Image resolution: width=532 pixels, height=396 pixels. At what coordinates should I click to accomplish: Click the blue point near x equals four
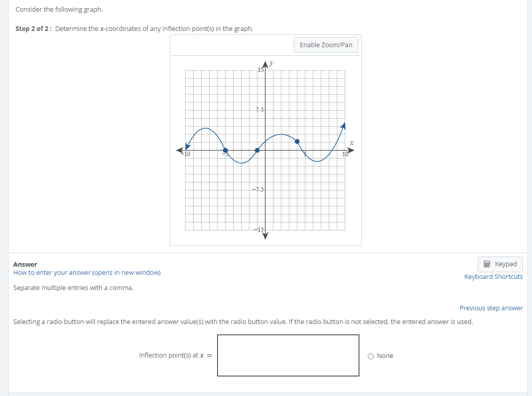click(297, 141)
